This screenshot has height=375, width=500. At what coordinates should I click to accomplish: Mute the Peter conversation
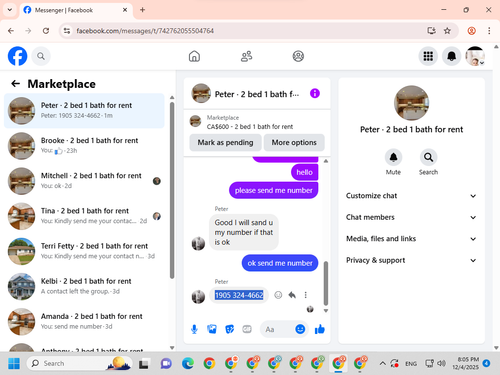coord(393,157)
